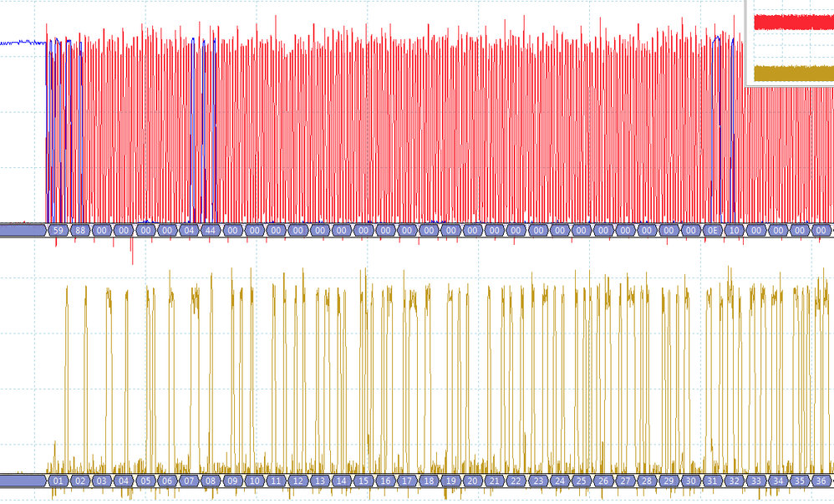Click packet 13 in the bottom decode row
This screenshot has height=504, width=834.
point(320,481)
